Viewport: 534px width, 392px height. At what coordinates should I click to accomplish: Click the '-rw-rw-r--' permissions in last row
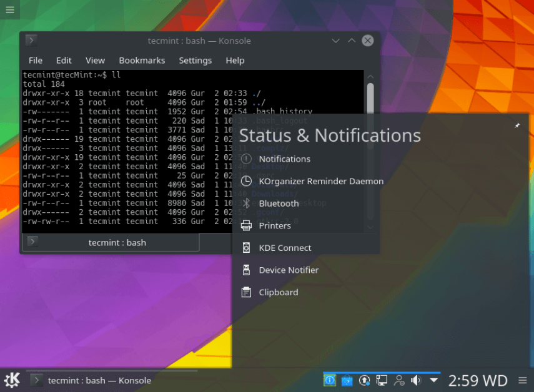46,221
